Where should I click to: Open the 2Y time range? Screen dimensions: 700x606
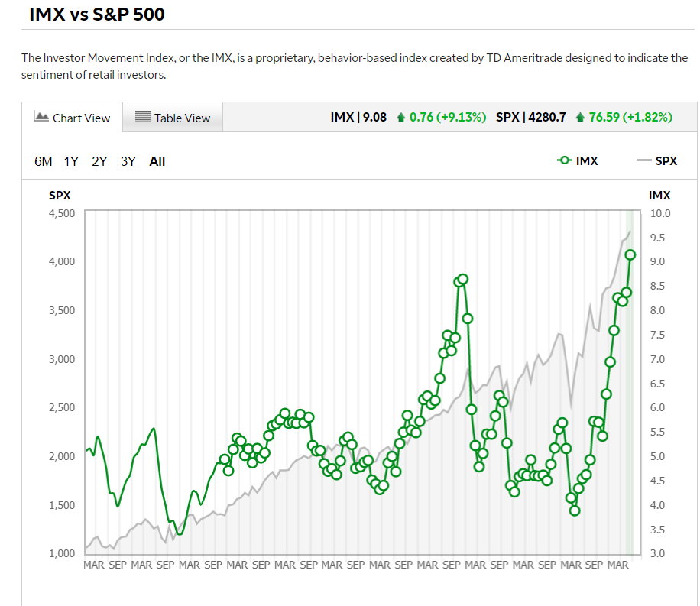point(99,161)
